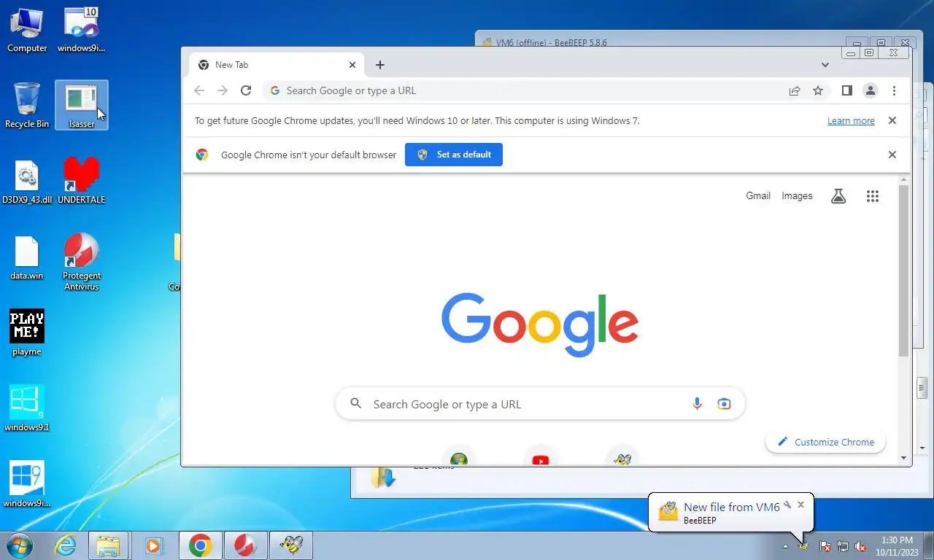Show hidden tray icons arrow
Screen dimensions: 934x560
point(786,546)
